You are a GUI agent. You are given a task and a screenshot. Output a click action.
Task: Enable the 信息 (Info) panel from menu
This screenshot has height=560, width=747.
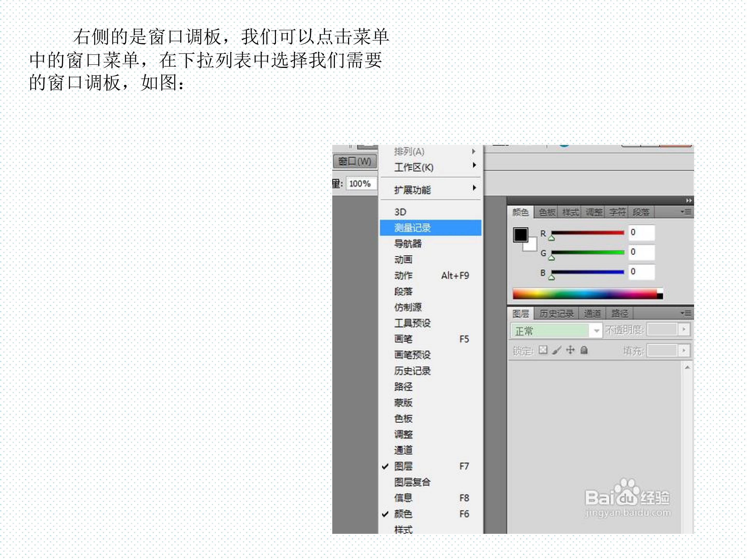click(x=403, y=498)
